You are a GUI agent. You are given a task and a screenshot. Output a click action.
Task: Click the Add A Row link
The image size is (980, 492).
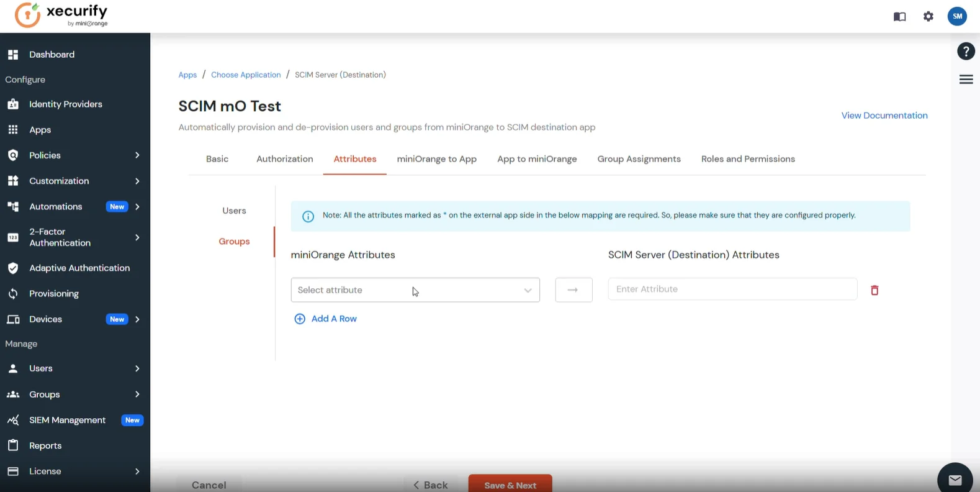tap(325, 319)
